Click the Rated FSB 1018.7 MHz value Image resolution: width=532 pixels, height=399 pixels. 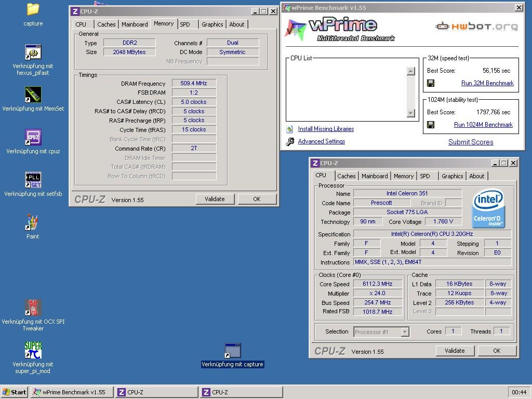(378, 312)
